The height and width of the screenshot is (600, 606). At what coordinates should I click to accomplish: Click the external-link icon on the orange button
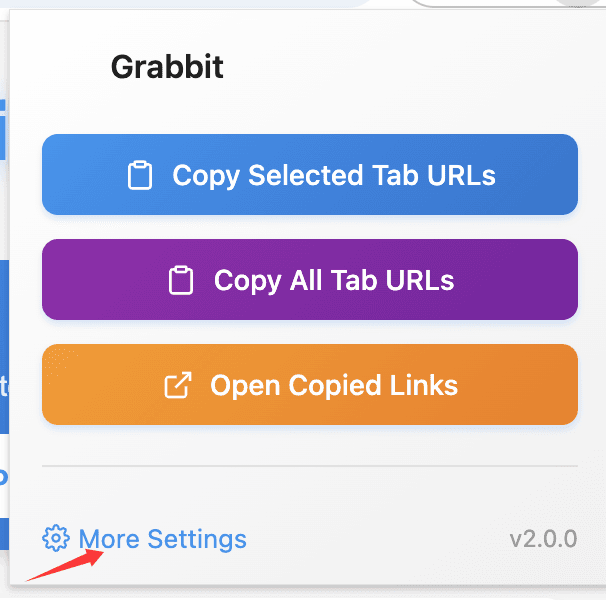tap(177, 386)
